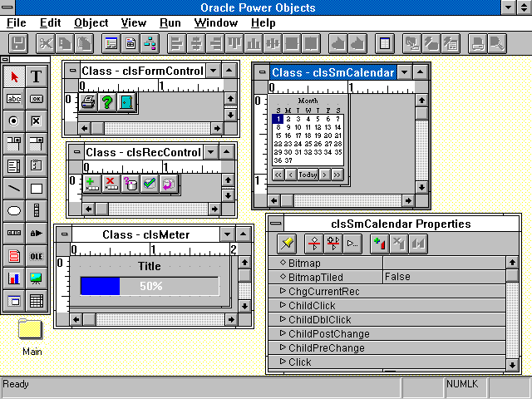
Task: Pick the OLE control tool
Action: pyautogui.click(x=37, y=256)
